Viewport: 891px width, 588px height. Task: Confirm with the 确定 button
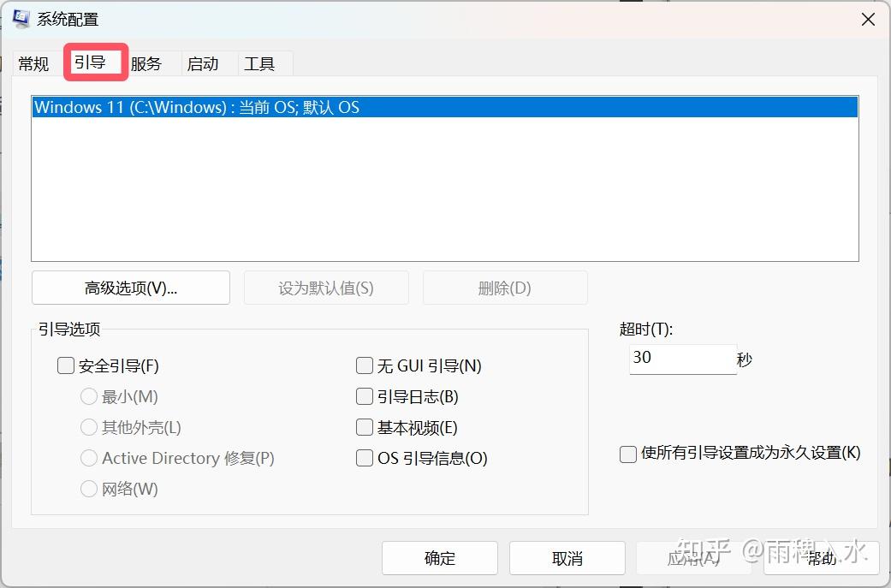pyautogui.click(x=440, y=558)
